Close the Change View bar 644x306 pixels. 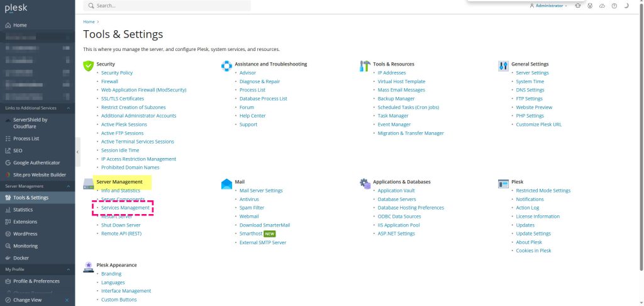[x=67, y=300]
